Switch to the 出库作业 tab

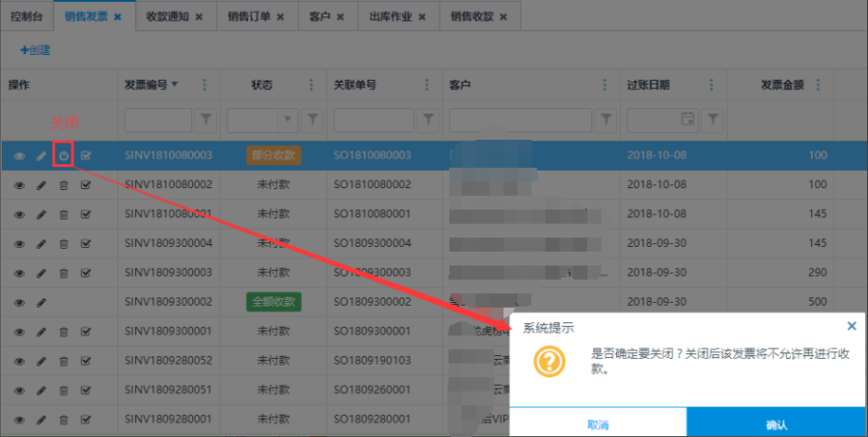(397, 16)
